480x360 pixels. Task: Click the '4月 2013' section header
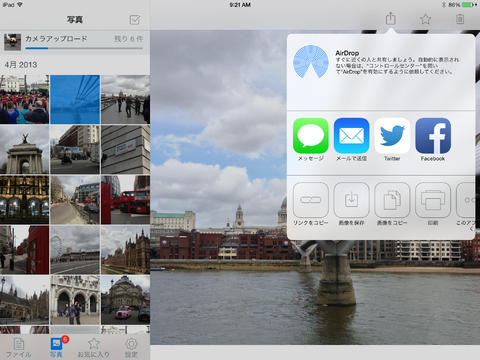(21, 65)
